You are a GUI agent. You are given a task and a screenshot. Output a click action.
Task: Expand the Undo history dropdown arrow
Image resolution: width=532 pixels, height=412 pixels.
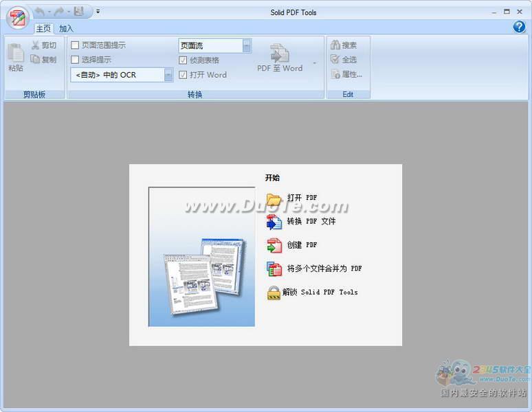click(x=49, y=12)
